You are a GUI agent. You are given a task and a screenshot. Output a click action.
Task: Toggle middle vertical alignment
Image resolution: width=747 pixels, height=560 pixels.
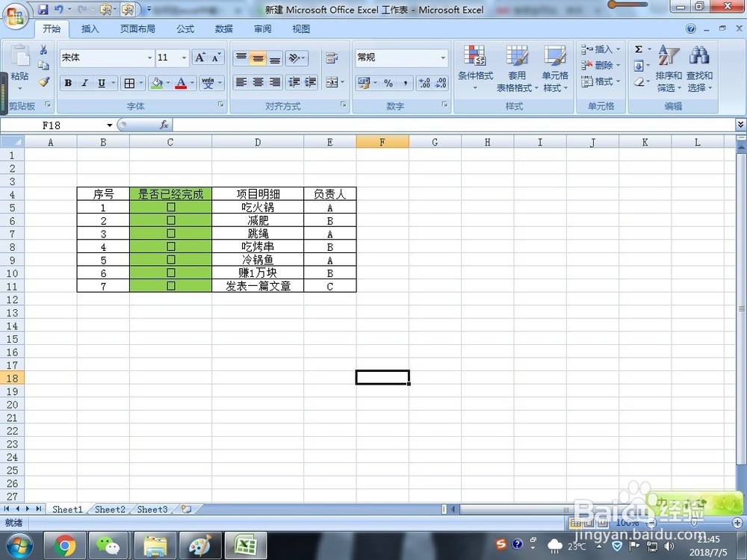click(x=258, y=58)
